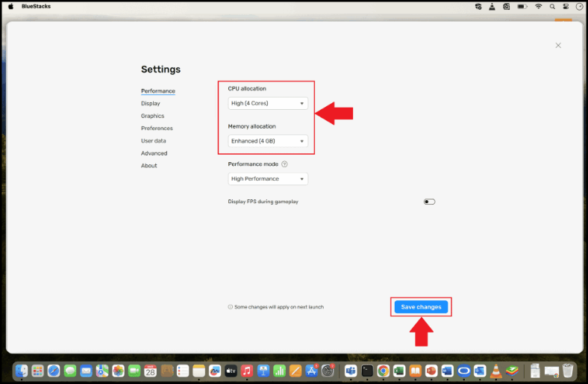Open VLC from the dock

[496, 371]
